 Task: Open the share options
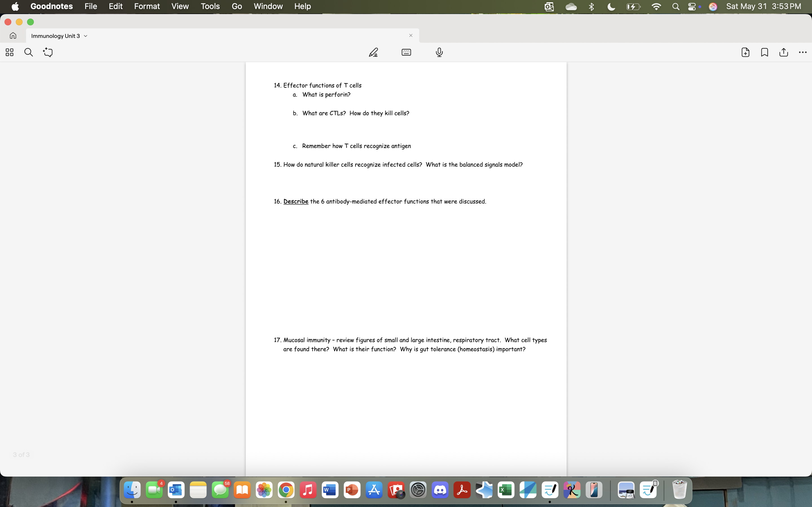pyautogui.click(x=784, y=52)
